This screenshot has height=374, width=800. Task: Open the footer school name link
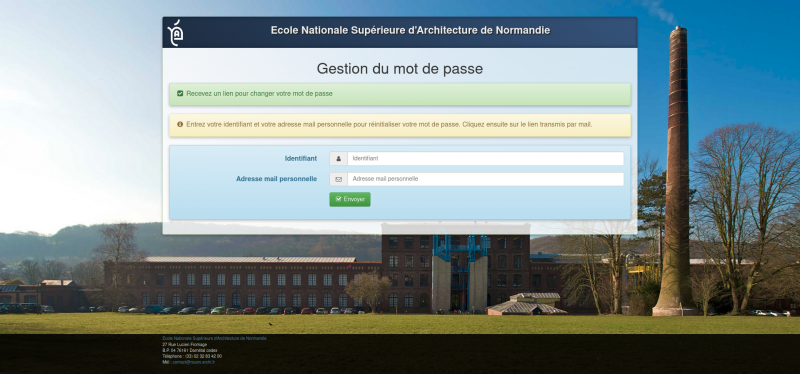click(x=214, y=338)
